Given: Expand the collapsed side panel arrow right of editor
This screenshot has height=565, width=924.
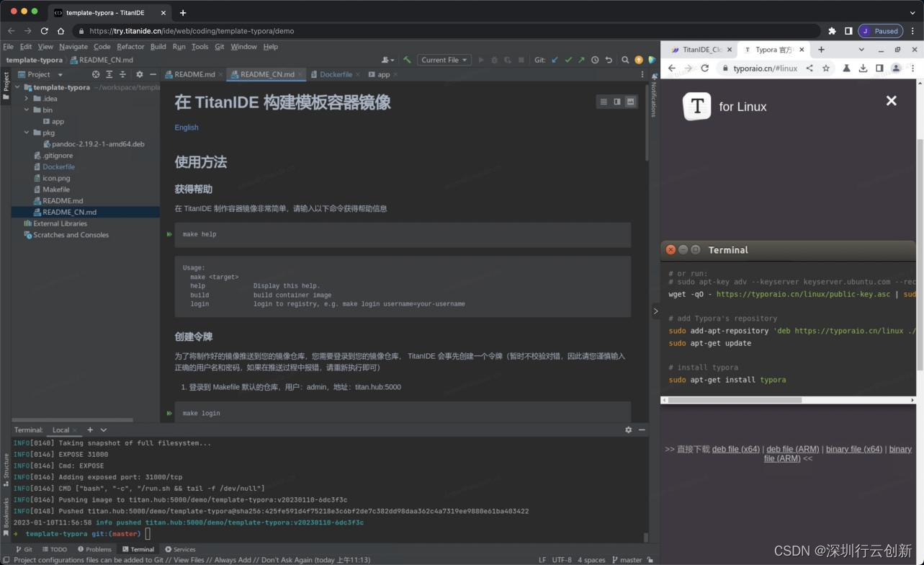Looking at the screenshot, I should click(655, 311).
